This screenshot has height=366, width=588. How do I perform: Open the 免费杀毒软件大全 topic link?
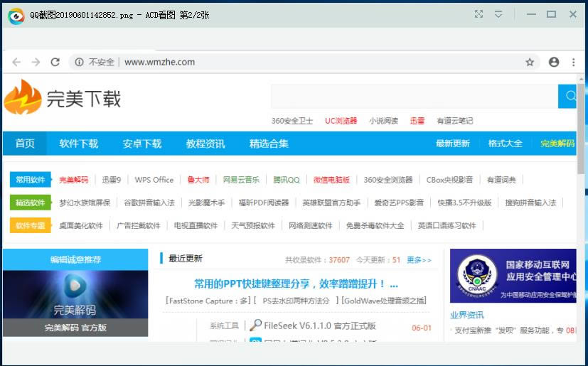(375, 225)
